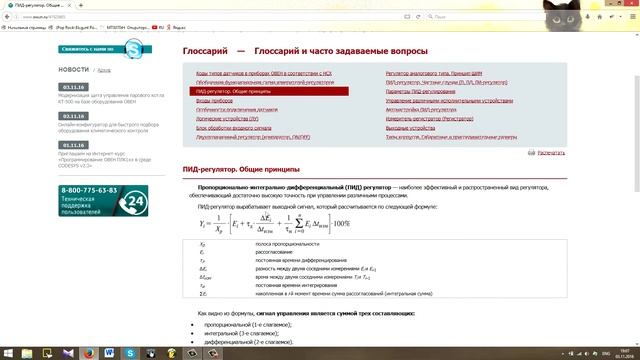The image size is (640, 360).
Task: Open Измеритель-регистратор link
Action: point(429,119)
